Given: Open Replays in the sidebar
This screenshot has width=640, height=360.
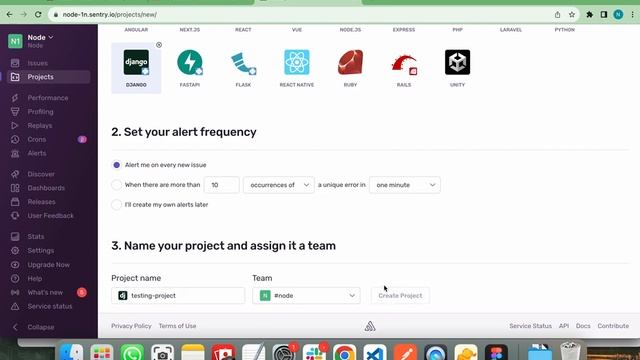Looking at the screenshot, I should (x=40, y=126).
